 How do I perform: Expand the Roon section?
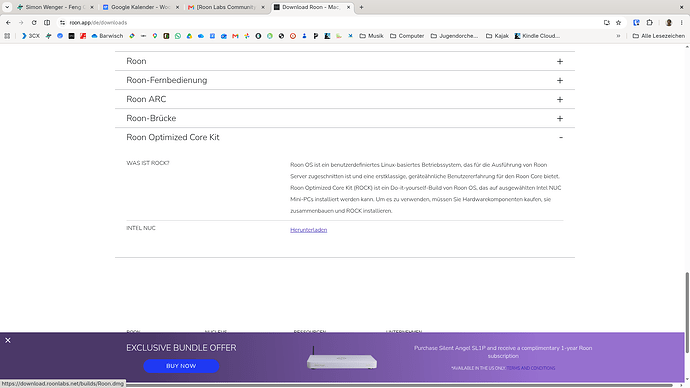click(345, 61)
